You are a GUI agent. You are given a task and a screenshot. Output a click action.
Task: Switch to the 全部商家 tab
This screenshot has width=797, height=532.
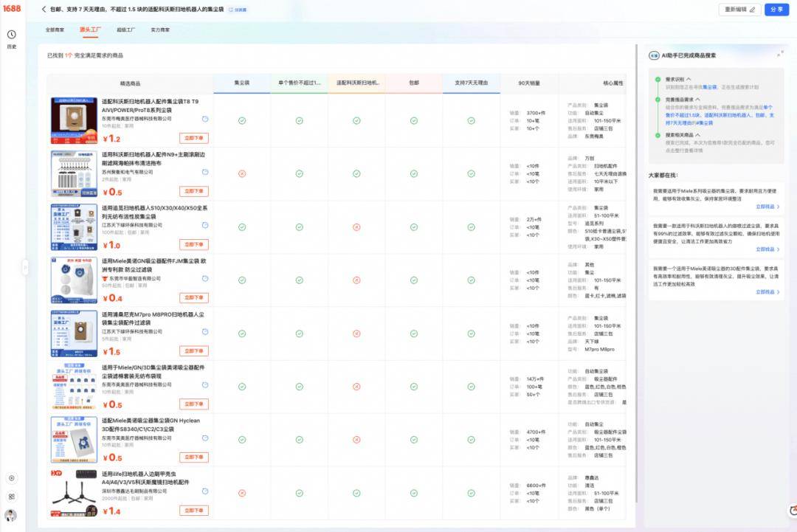55,30
